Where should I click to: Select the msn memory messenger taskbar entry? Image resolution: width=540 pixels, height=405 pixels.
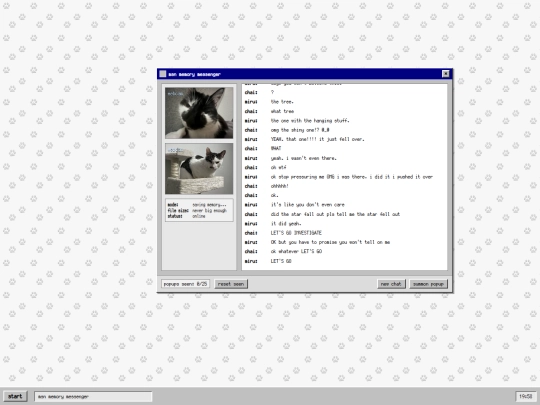coord(93,397)
